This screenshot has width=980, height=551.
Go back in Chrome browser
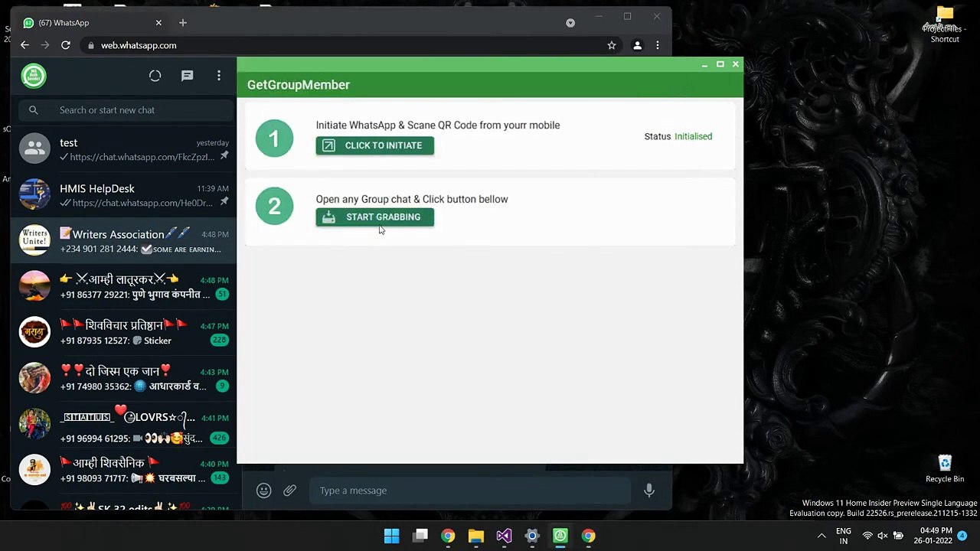tap(24, 45)
